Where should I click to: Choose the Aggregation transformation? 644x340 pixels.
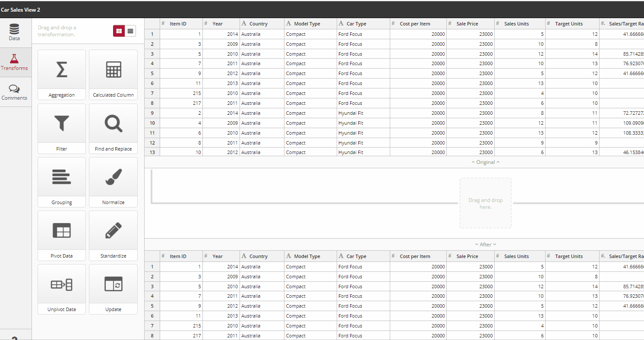click(62, 75)
